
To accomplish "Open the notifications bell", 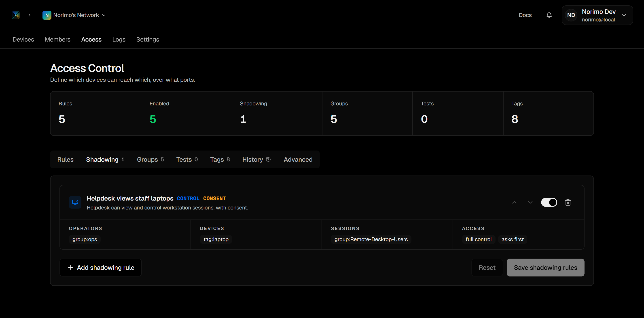I will click(x=549, y=15).
